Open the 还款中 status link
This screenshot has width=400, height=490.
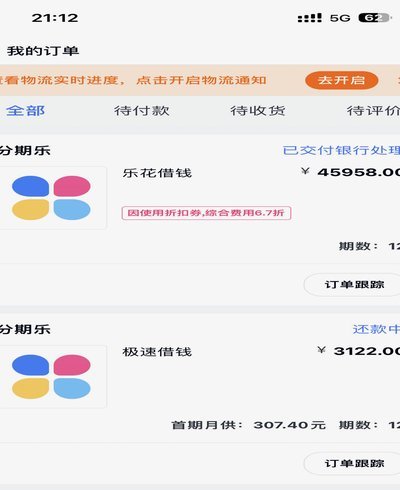coord(376,329)
